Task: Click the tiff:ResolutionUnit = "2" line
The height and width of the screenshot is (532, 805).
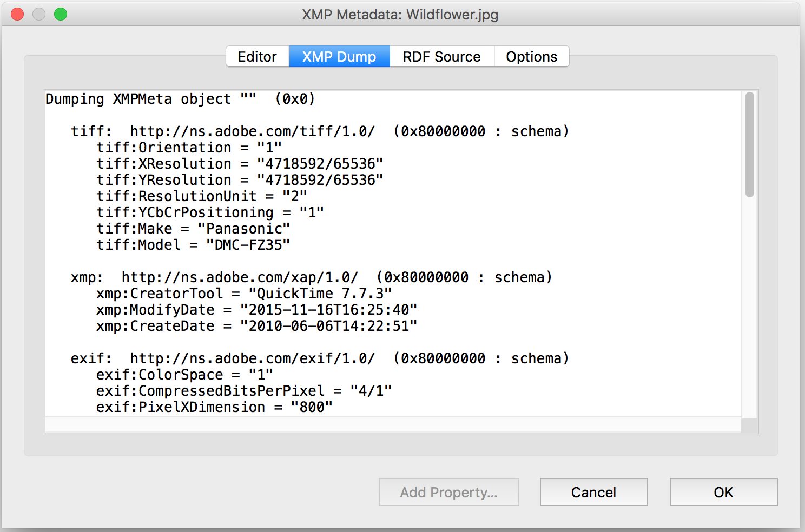Action: (202, 196)
